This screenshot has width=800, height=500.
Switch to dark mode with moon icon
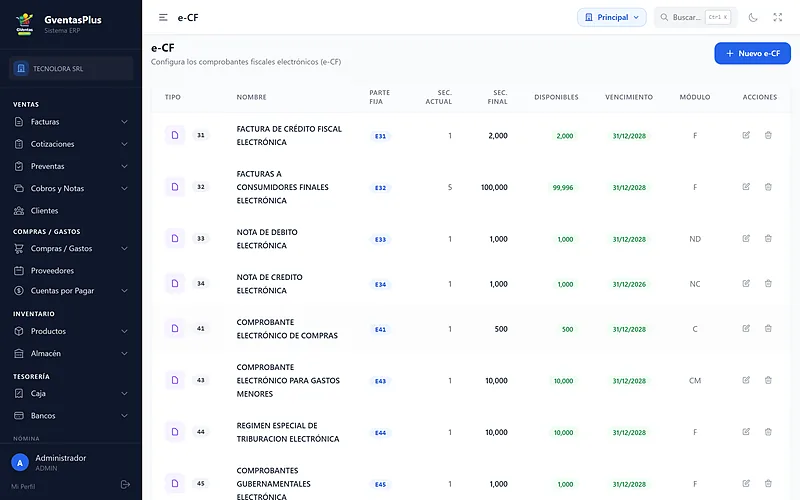point(753,17)
